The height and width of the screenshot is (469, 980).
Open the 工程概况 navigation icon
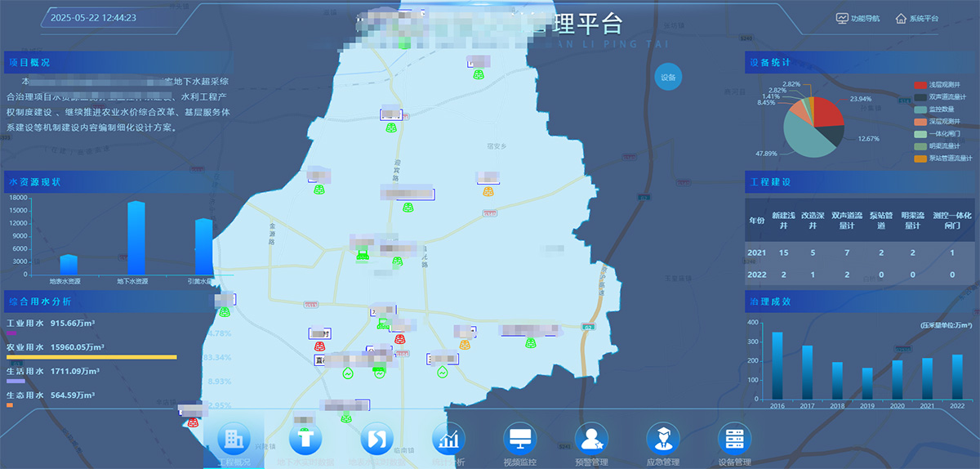click(234, 439)
